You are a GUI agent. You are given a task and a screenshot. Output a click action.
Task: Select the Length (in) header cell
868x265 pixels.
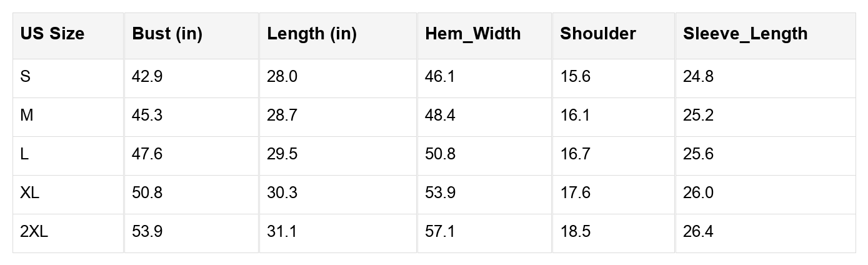pos(311,34)
